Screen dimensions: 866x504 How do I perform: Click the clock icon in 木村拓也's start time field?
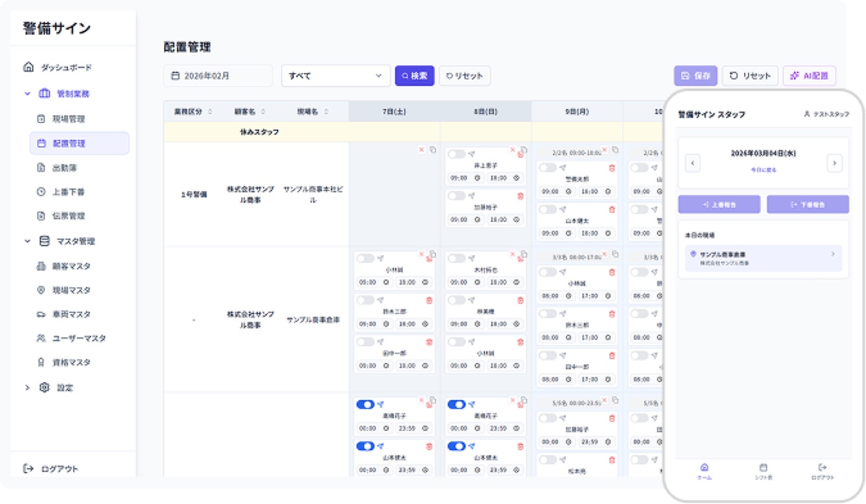478,282
